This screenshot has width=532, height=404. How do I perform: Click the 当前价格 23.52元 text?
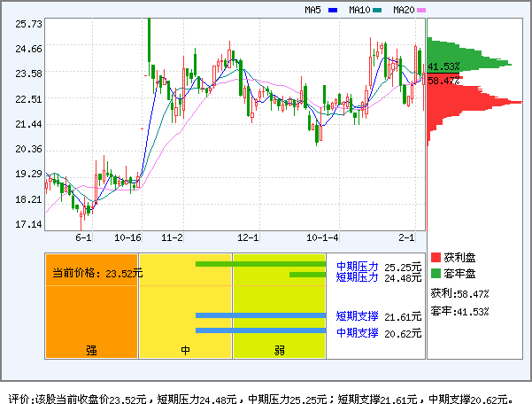[x=96, y=274]
